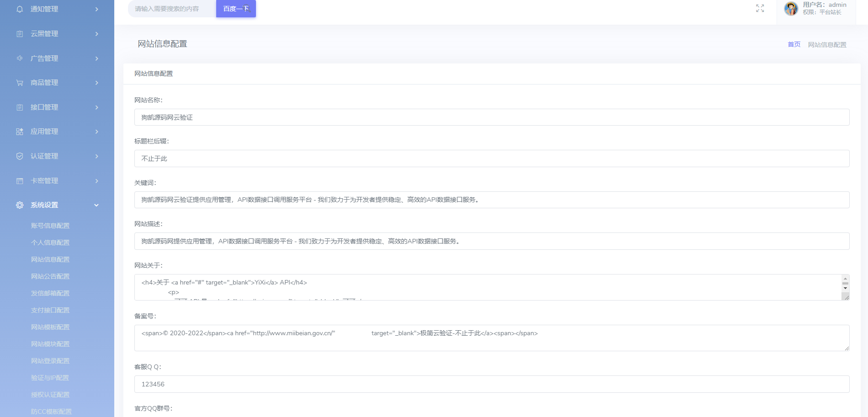Click the shield icon beside 认证管理
The image size is (868, 417).
coord(20,156)
